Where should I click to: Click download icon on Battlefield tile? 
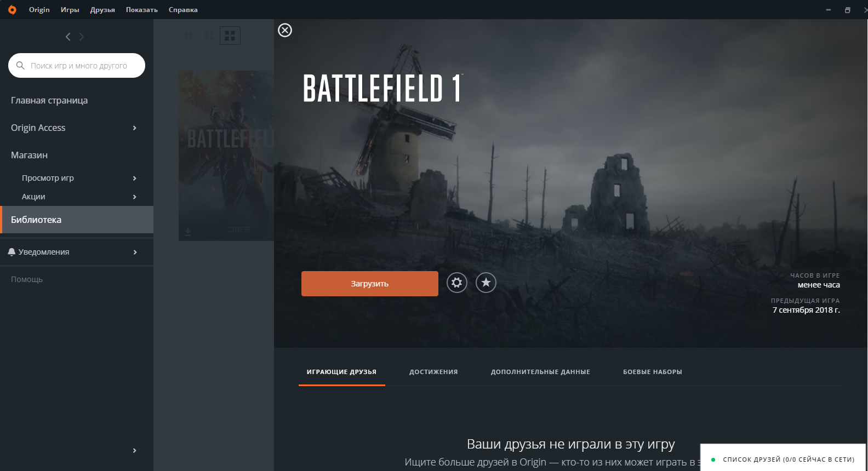[x=188, y=232]
